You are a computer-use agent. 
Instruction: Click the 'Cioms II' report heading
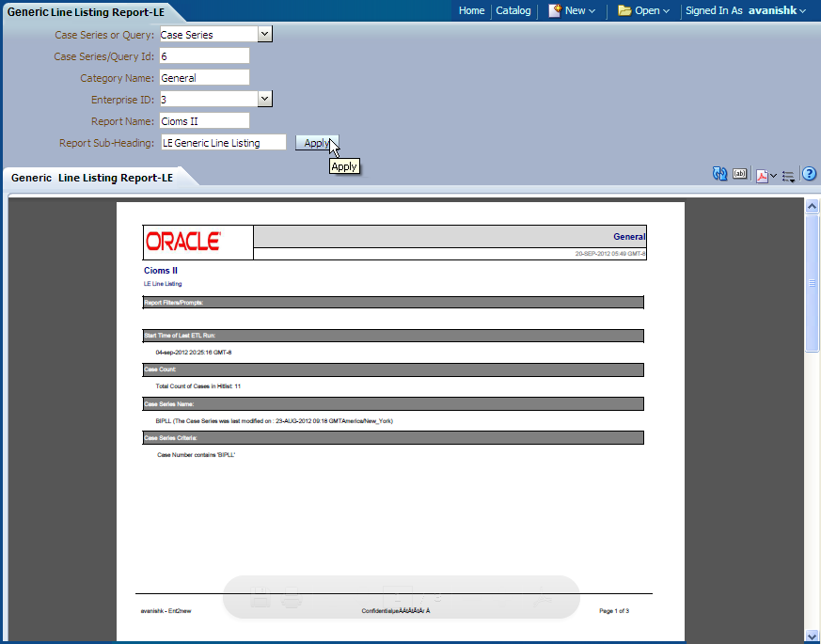pyautogui.click(x=161, y=270)
